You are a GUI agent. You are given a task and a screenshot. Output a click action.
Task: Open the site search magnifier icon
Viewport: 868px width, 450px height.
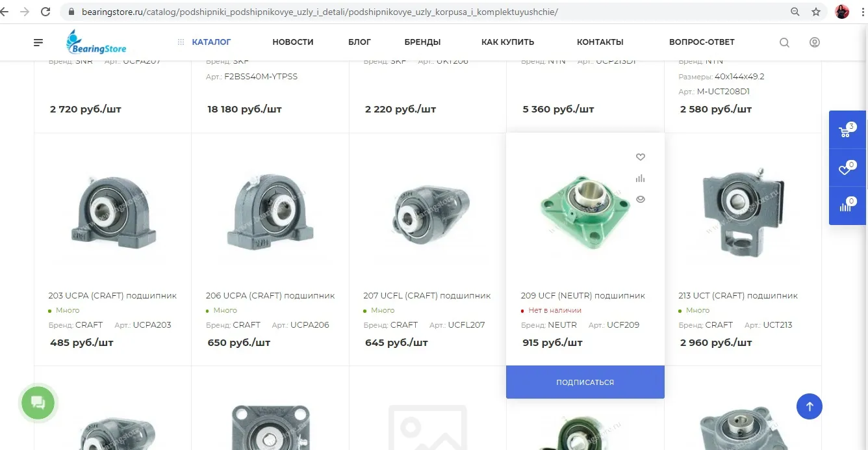click(784, 42)
